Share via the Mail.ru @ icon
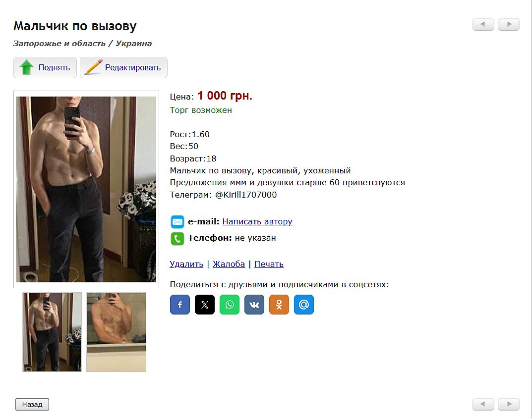The image size is (532, 419). pyautogui.click(x=303, y=305)
